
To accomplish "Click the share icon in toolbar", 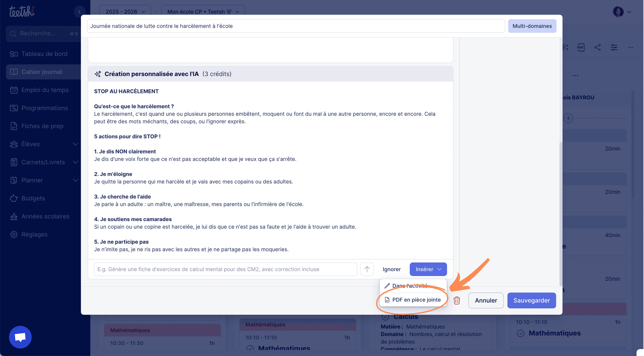I will click(x=597, y=47).
